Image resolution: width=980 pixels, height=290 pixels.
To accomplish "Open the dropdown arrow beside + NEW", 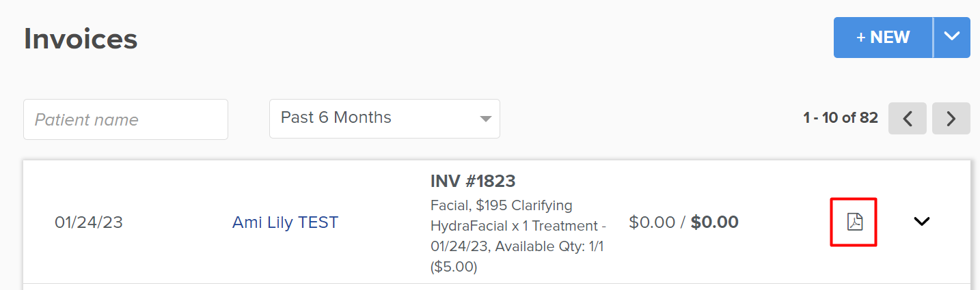I will tap(952, 38).
